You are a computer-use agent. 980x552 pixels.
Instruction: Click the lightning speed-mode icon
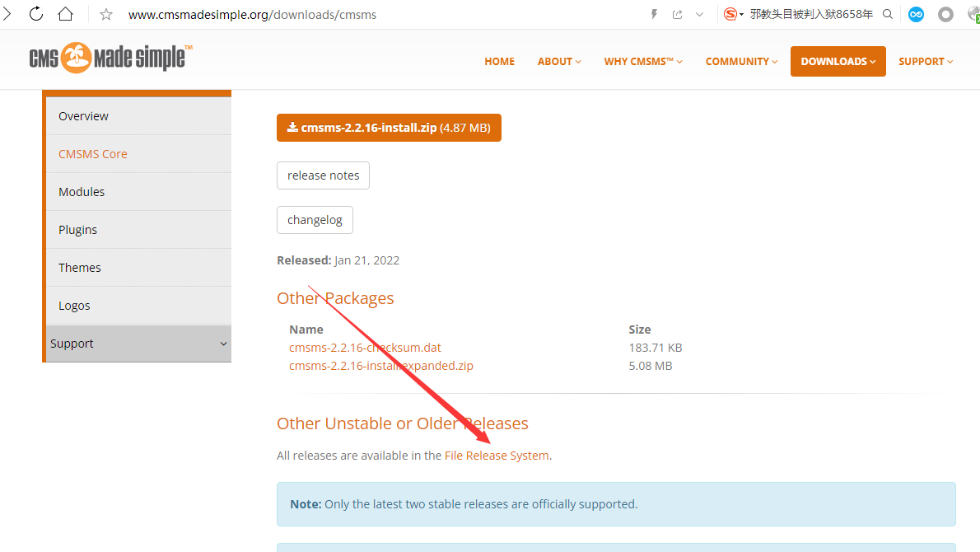click(x=654, y=14)
